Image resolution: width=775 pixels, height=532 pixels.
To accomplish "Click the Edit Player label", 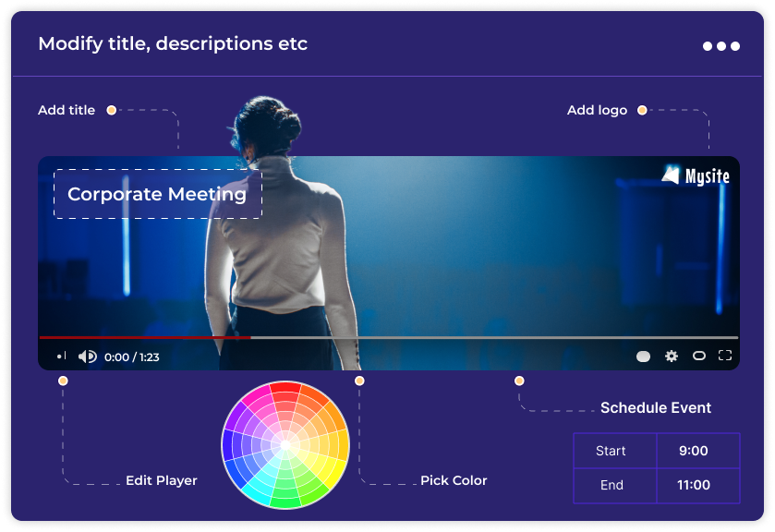I will pos(162,480).
